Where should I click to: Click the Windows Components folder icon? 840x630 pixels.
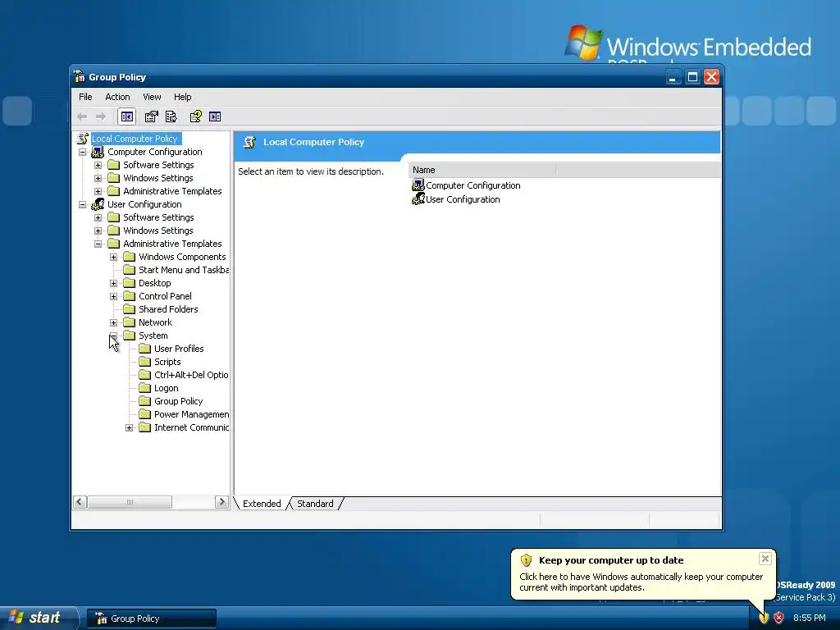coord(129,257)
